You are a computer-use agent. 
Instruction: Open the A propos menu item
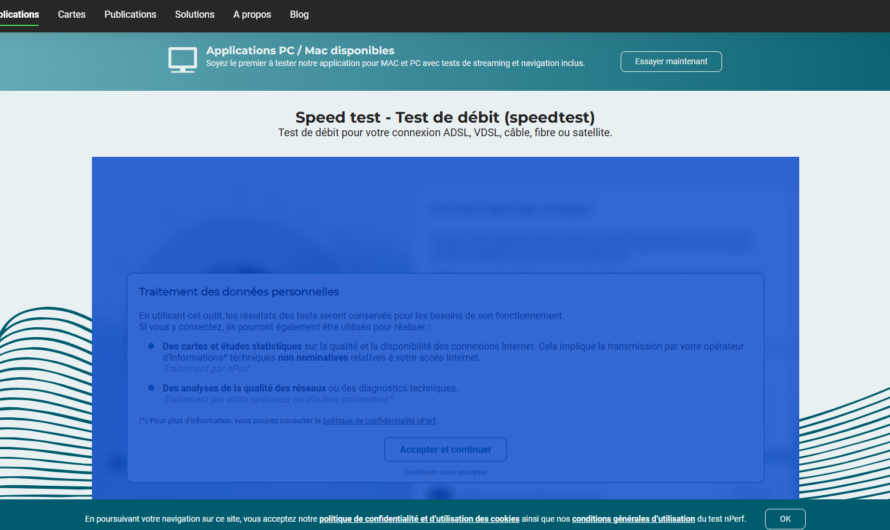[x=252, y=15]
